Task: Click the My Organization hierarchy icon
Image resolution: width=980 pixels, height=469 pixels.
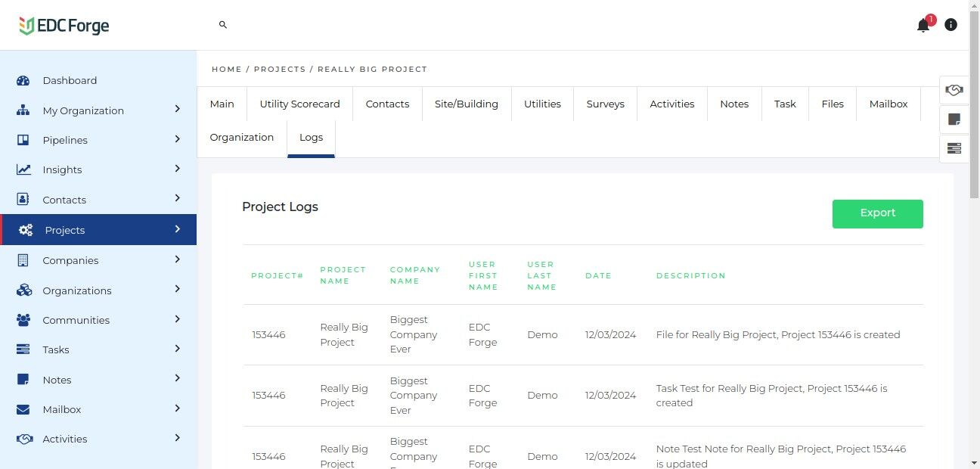Action: tap(23, 110)
